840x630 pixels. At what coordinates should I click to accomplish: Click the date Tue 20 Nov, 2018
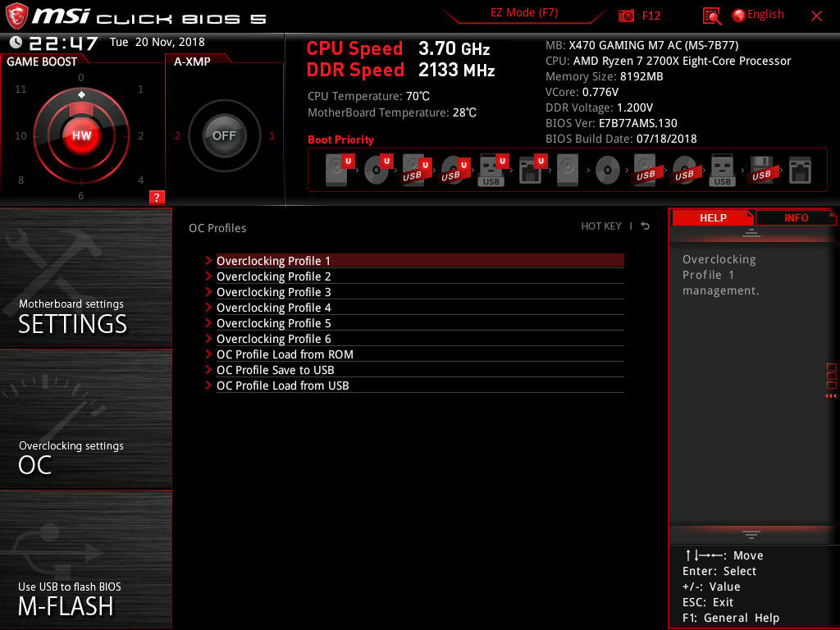click(x=157, y=42)
